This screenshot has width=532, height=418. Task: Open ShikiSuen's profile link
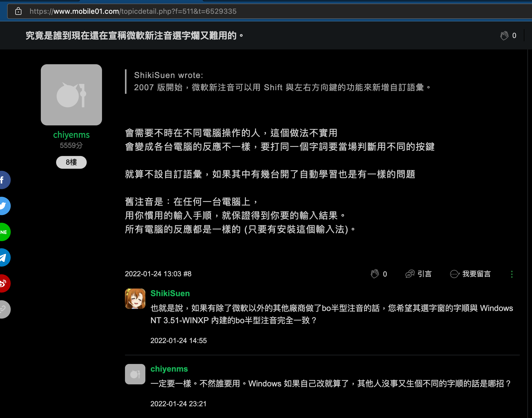click(x=170, y=293)
